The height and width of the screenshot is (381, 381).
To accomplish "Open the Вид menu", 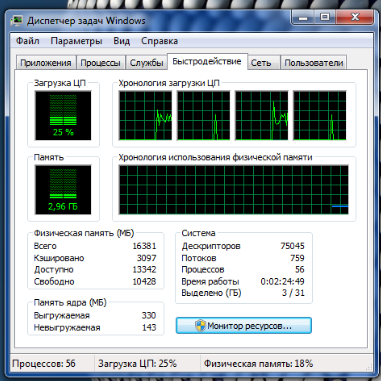I will (122, 41).
